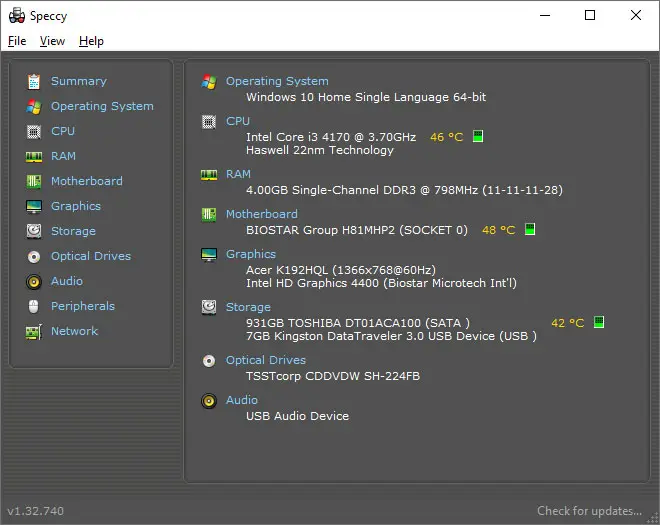This screenshot has height=525, width=660.
Task: Click the Storage hard drive icon in sidebar
Action: [34, 232]
